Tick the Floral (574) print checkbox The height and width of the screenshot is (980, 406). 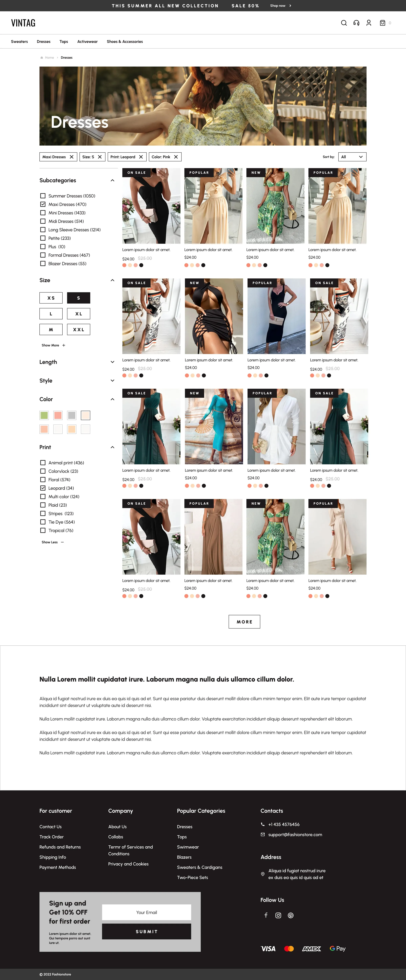(x=43, y=480)
